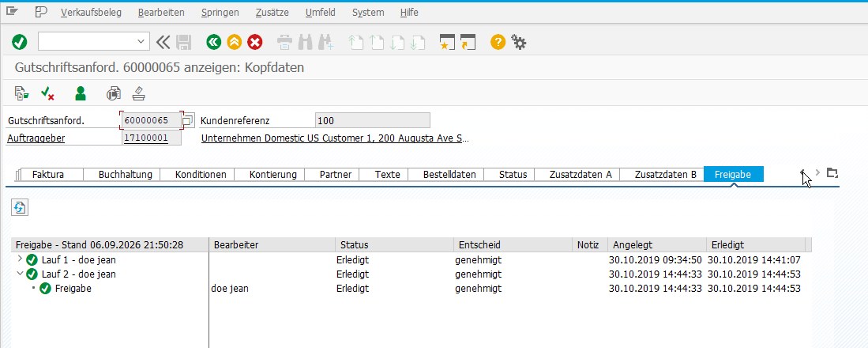The width and height of the screenshot is (868, 348).
Task: Click the green person Auftraggeber icon
Action: (81, 93)
